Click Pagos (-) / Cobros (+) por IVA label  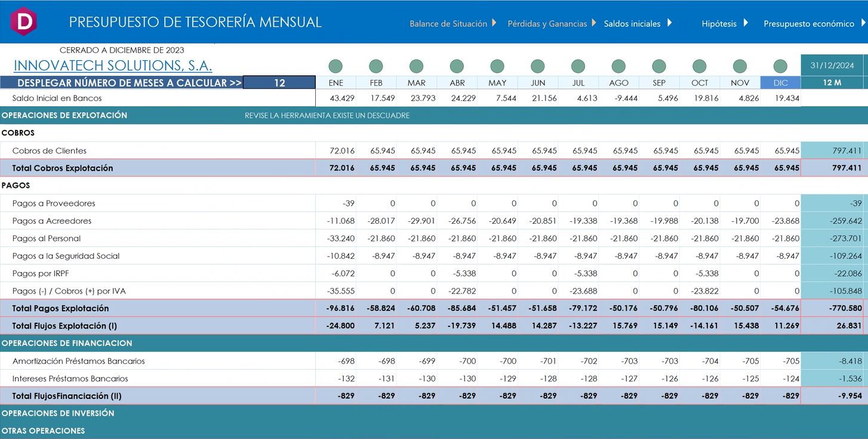point(69,291)
